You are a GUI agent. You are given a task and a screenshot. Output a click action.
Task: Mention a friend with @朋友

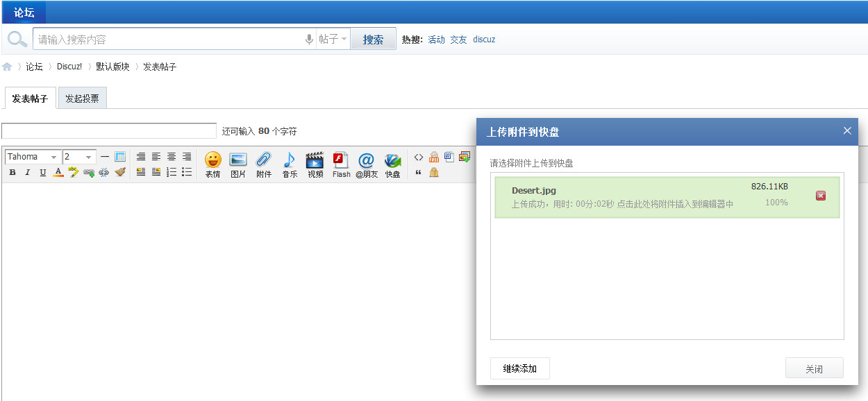(367, 165)
